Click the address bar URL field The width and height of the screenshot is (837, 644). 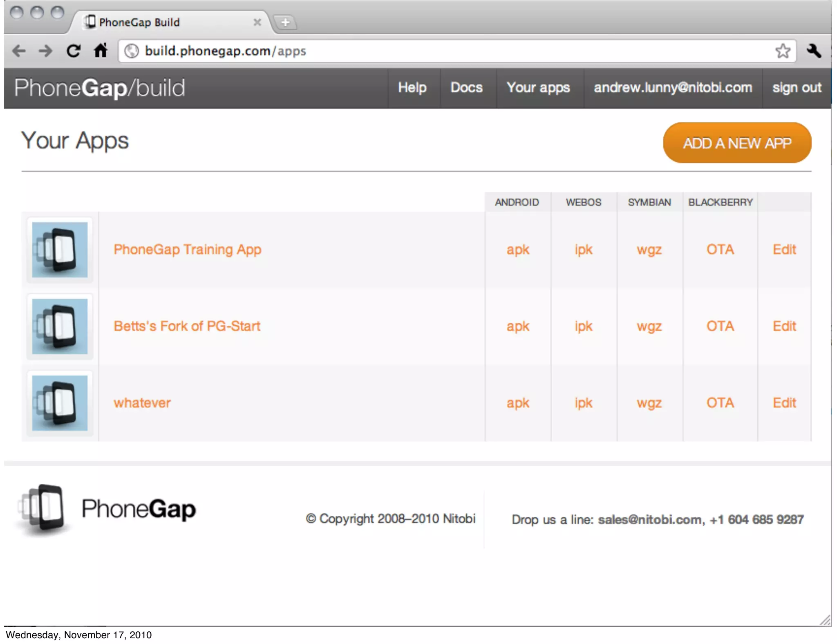coord(409,51)
